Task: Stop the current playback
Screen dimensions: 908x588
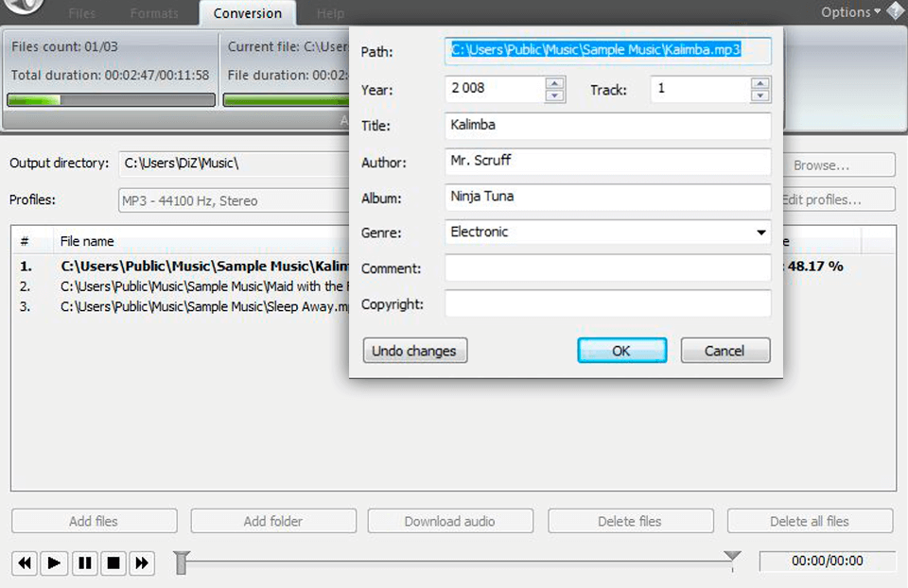Action: tap(113, 562)
